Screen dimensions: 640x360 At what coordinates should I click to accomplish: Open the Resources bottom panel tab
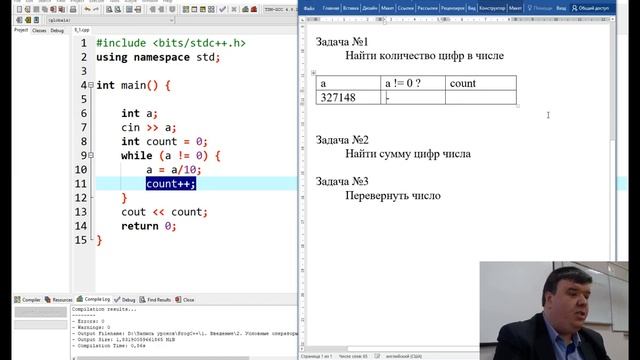click(58, 300)
